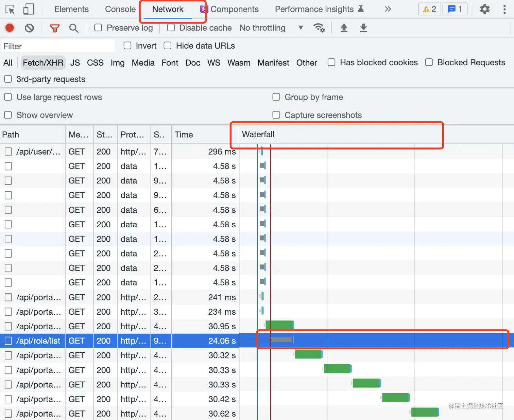Toggle the device toolbar icon

tap(29, 9)
